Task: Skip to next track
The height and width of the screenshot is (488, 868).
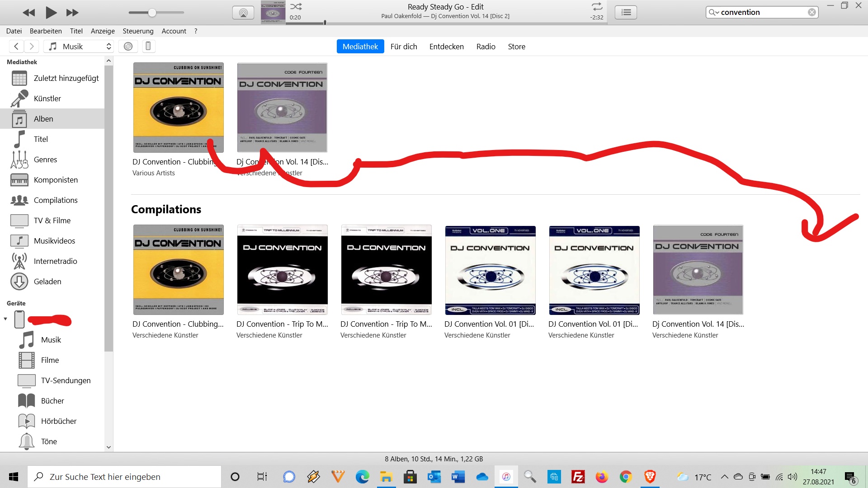Action: pyautogui.click(x=72, y=13)
